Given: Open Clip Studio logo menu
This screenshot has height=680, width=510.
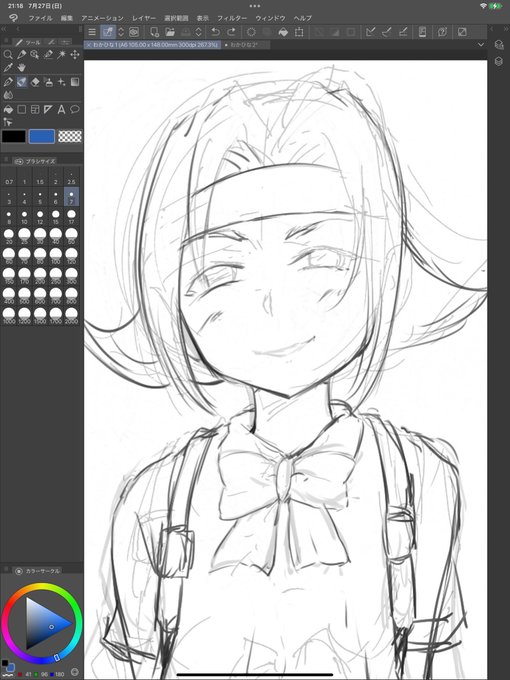Looking at the screenshot, I should (13, 18).
